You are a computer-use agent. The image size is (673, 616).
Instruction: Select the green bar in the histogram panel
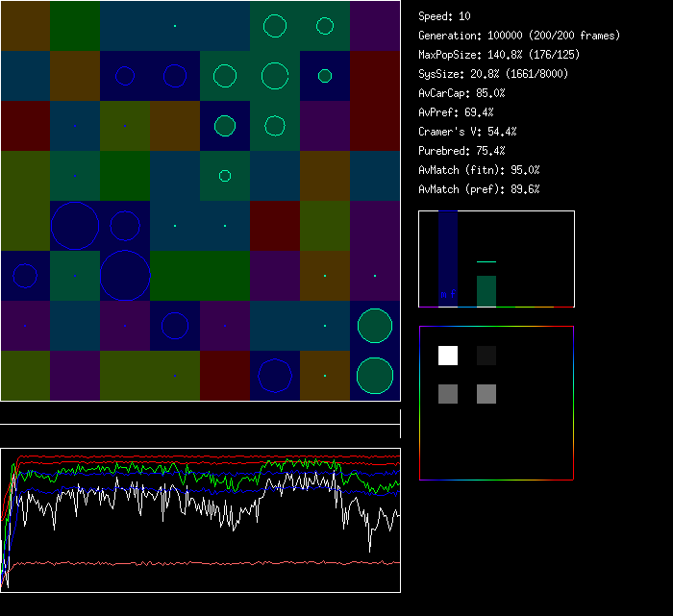486,291
